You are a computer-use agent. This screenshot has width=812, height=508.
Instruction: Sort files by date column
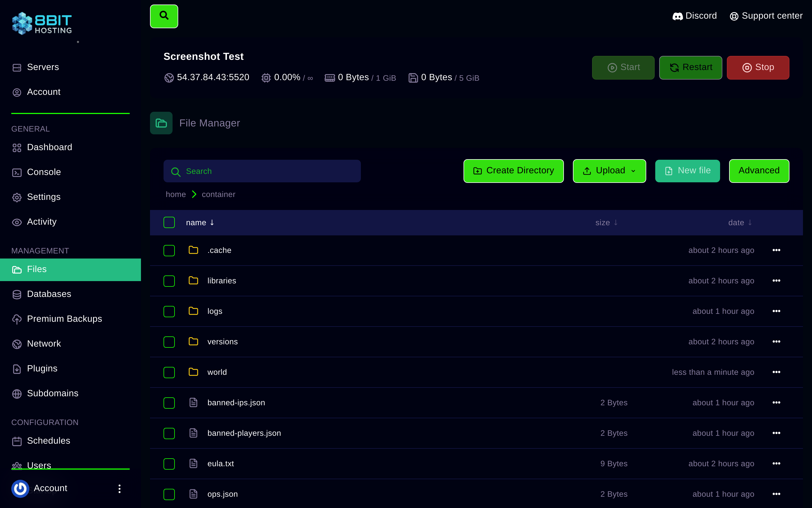740,222
